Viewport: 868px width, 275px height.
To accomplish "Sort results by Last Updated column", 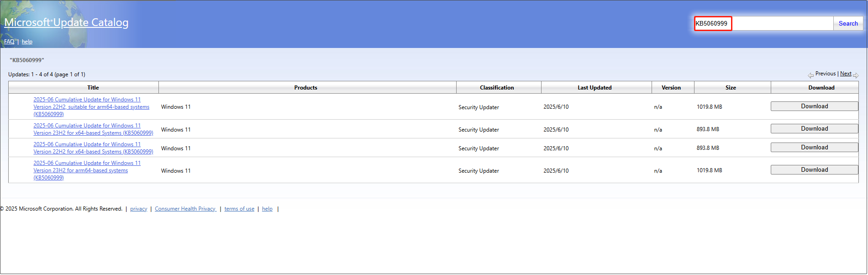I will pos(594,88).
